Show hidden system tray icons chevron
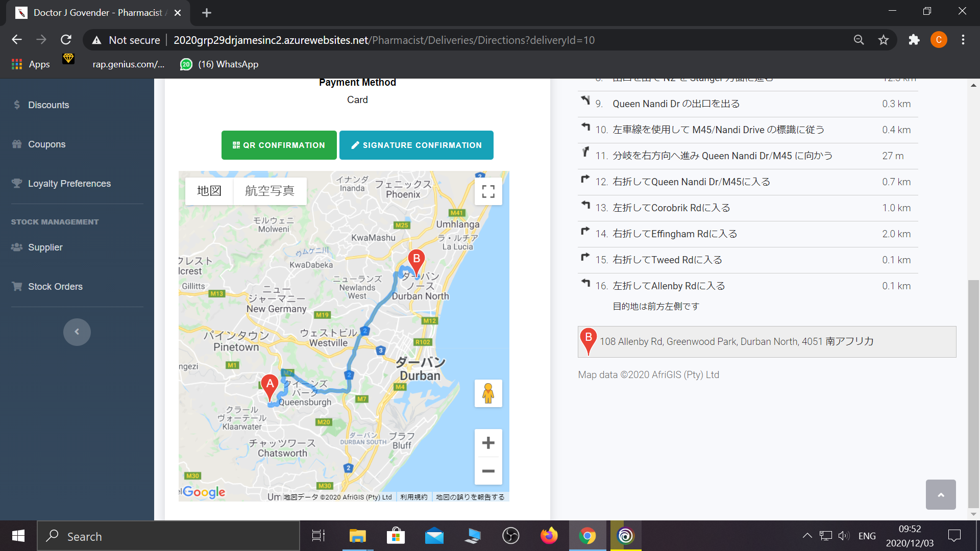This screenshot has height=551, width=980. click(807, 536)
